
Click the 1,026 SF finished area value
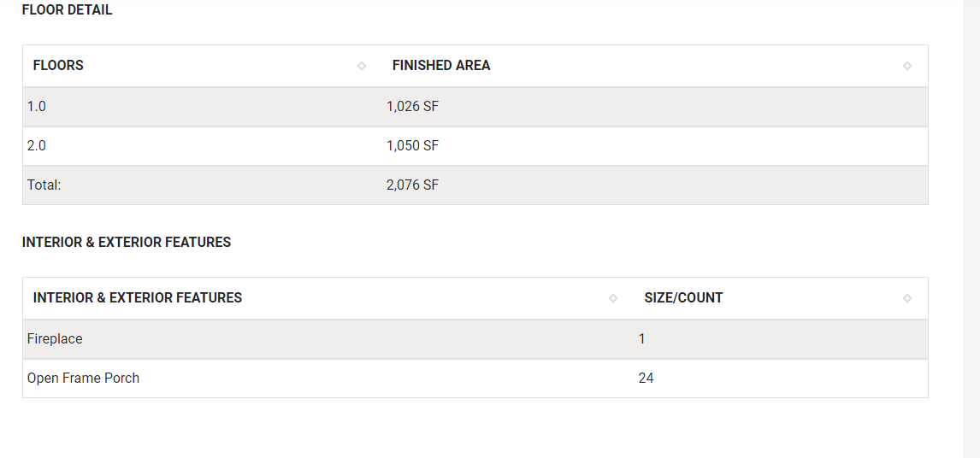(412, 107)
